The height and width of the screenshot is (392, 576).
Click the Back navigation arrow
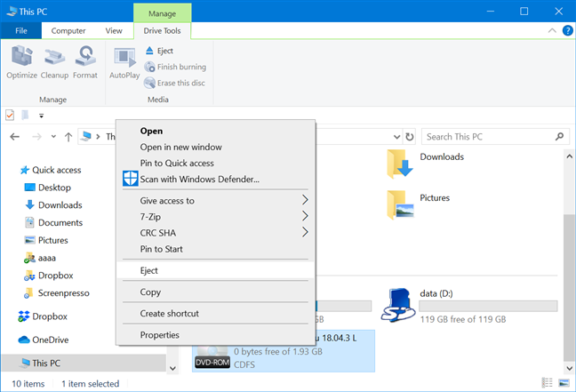pos(15,137)
